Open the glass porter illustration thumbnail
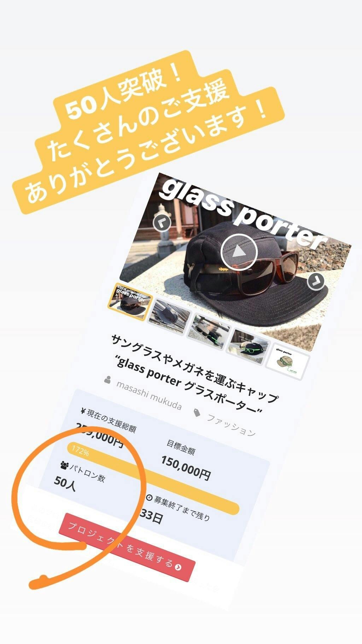The height and width of the screenshot is (644, 362). 287,362
